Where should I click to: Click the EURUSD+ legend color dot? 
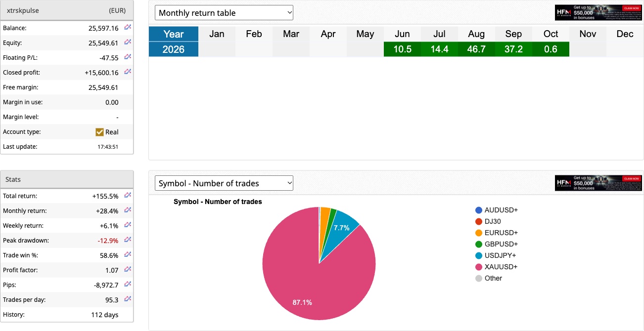click(478, 233)
